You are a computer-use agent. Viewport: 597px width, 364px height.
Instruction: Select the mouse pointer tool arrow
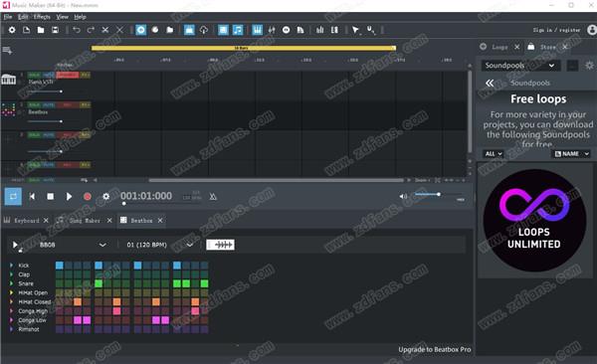coord(355,30)
